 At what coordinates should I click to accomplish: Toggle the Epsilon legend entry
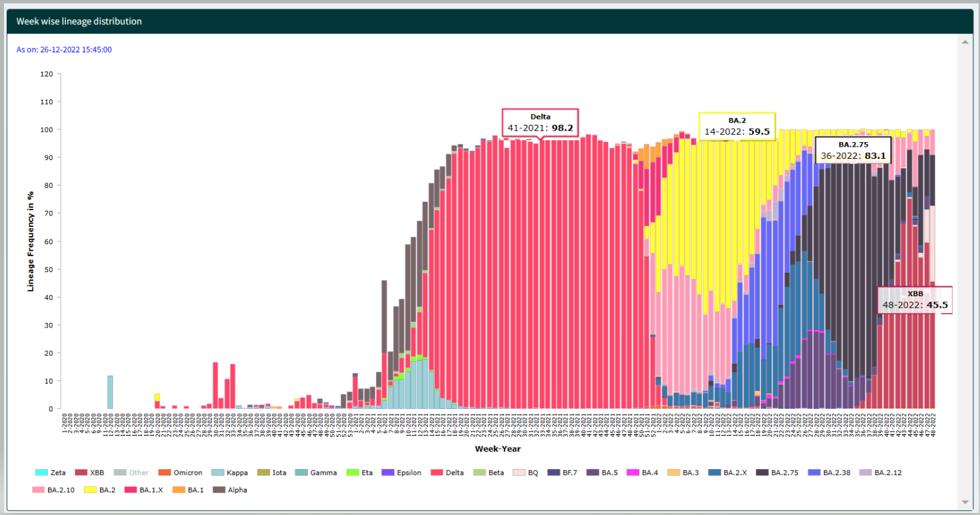pyautogui.click(x=401, y=472)
